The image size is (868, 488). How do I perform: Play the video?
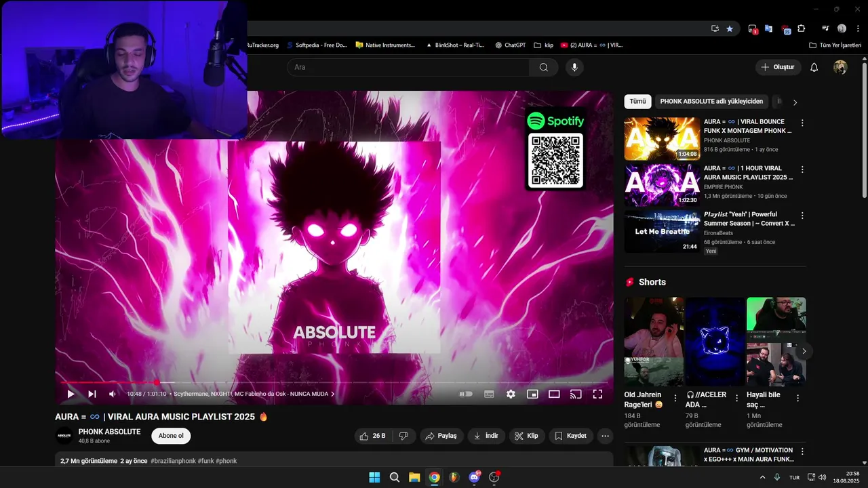(x=71, y=394)
